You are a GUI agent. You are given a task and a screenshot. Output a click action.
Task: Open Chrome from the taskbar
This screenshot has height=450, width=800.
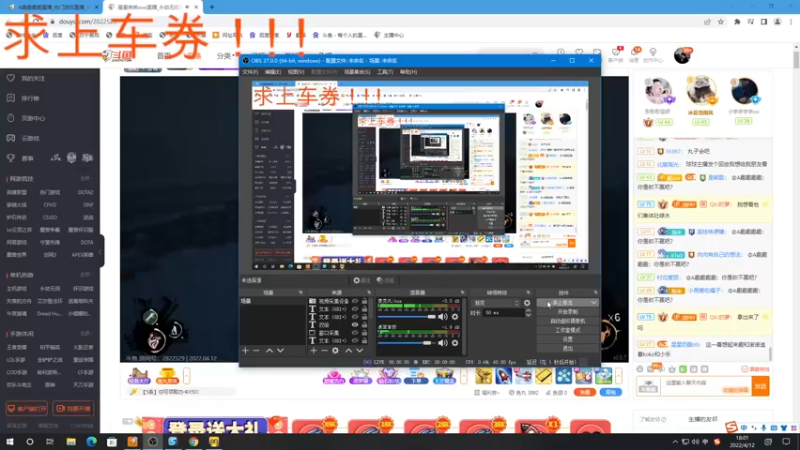coord(193,441)
